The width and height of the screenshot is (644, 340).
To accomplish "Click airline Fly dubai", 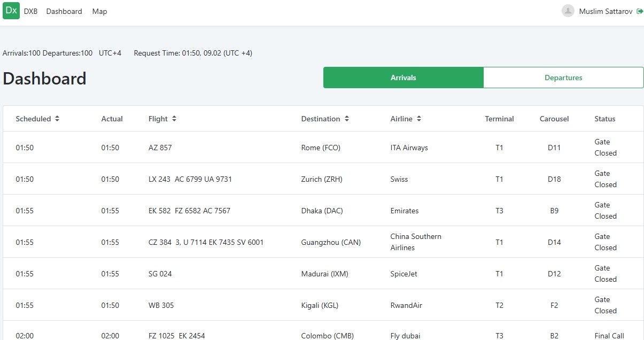I will click(x=405, y=336).
